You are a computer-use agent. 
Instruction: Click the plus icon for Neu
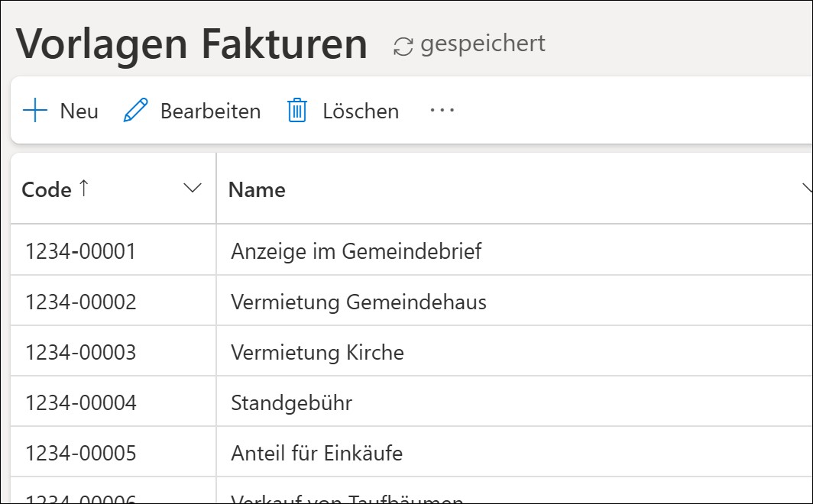tap(35, 111)
